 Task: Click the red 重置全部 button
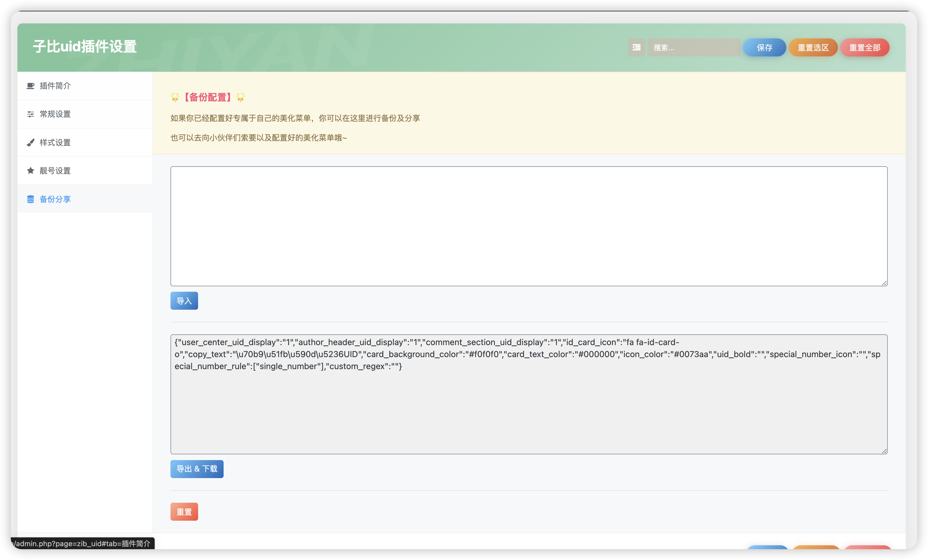point(864,47)
